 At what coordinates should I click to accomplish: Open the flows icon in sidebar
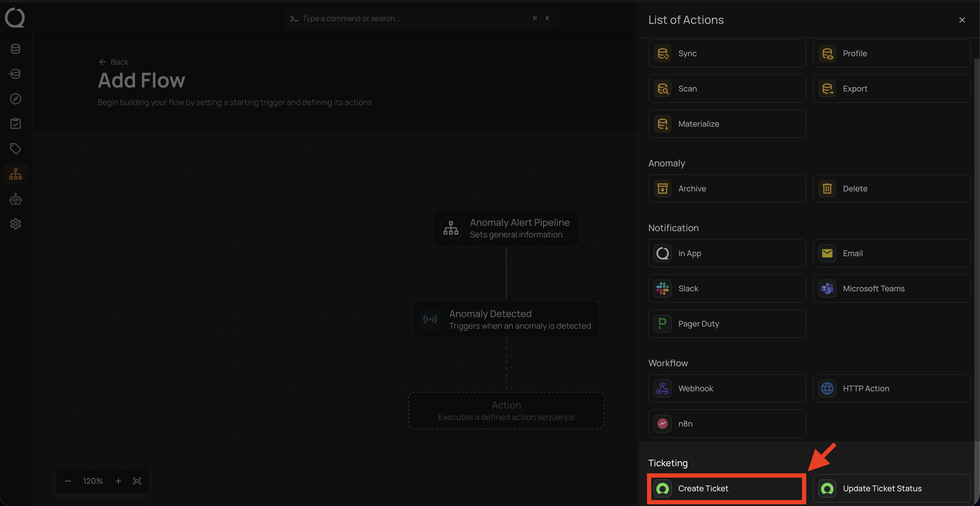tap(15, 174)
